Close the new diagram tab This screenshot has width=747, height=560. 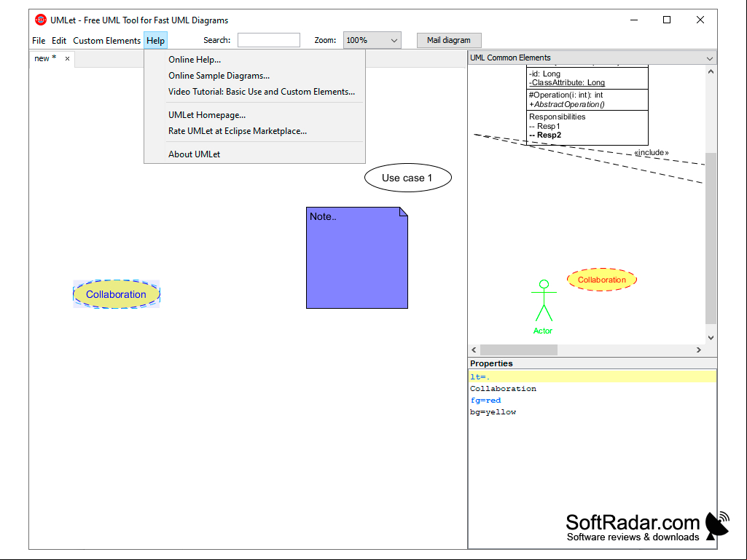pos(67,58)
